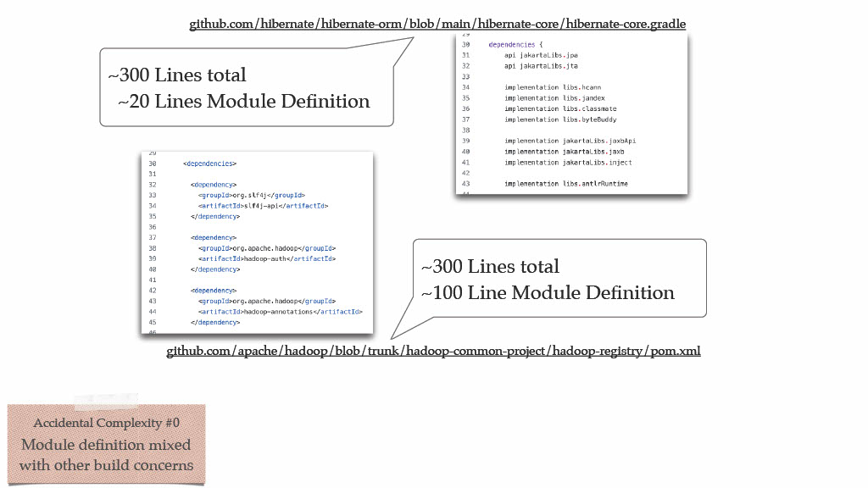This screenshot has width=868, height=488.
Task: Click the groupId line numbered 43
Action: (x=267, y=302)
